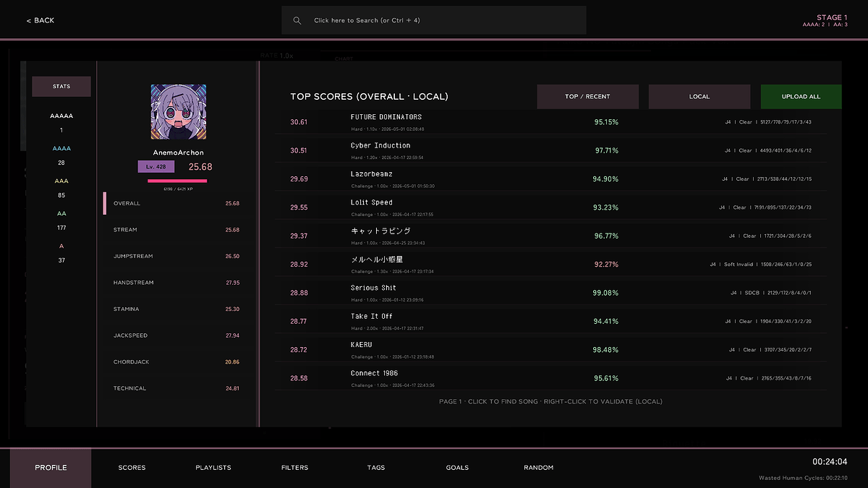Open the TAGS bottom tab
Viewport: 868px width, 488px height.
click(x=376, y=468)
